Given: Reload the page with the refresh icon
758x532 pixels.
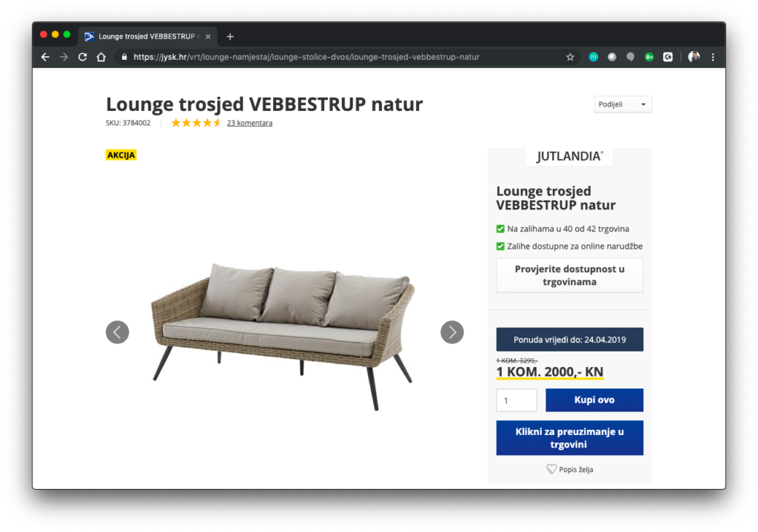Looking at the screenshot, I should pos(83,57).
